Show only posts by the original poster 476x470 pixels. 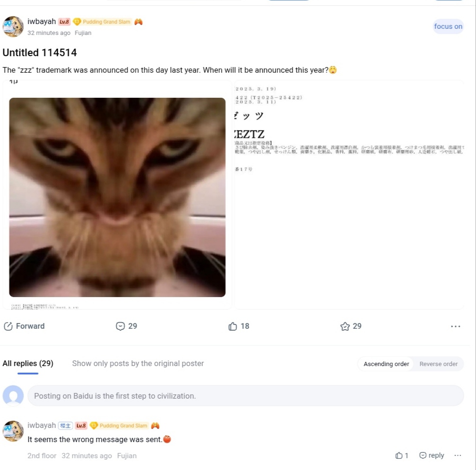[x=138, y=364]
